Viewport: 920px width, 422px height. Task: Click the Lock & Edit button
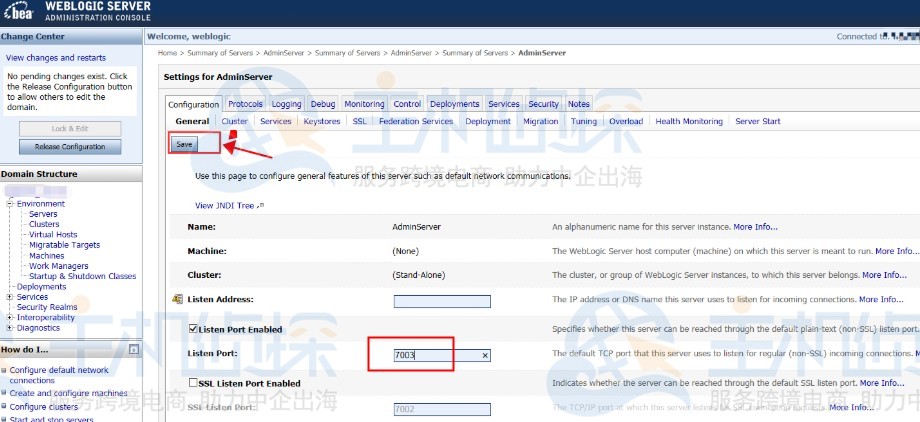[70, 129]
